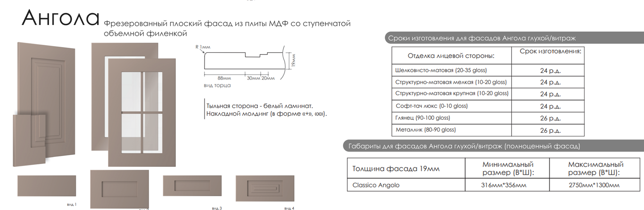This screenshot has width=644, height=210.
Task: Select the "Металлик (80-90 gloss)" row
Action: [x=488, y=130]
